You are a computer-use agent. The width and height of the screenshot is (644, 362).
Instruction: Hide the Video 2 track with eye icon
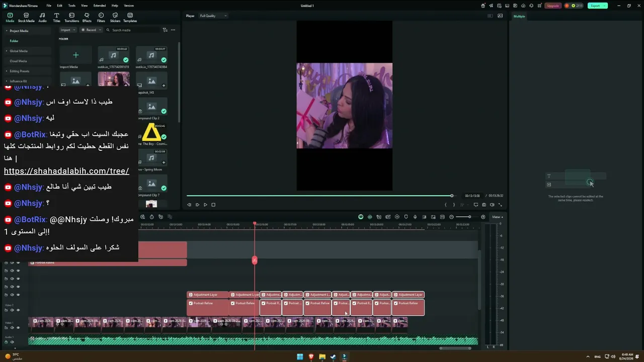coord(18,310)
